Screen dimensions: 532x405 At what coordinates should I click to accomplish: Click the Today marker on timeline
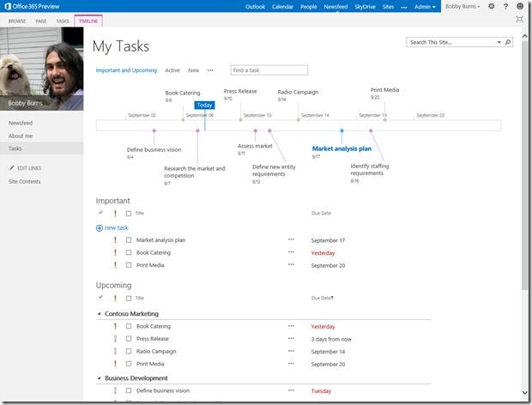(204, 105)
